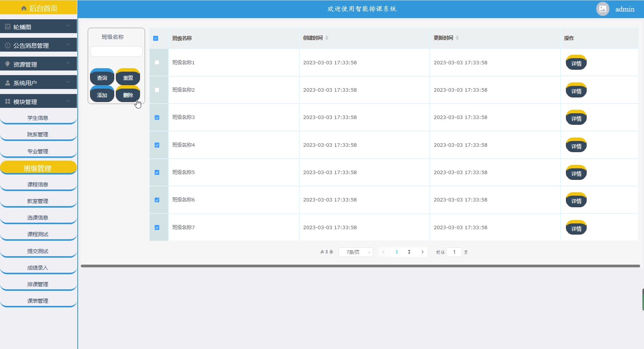Click the 查询 search button
This screenshot has height=349, width=644.
pyautogui.click(x=102, y=77)
